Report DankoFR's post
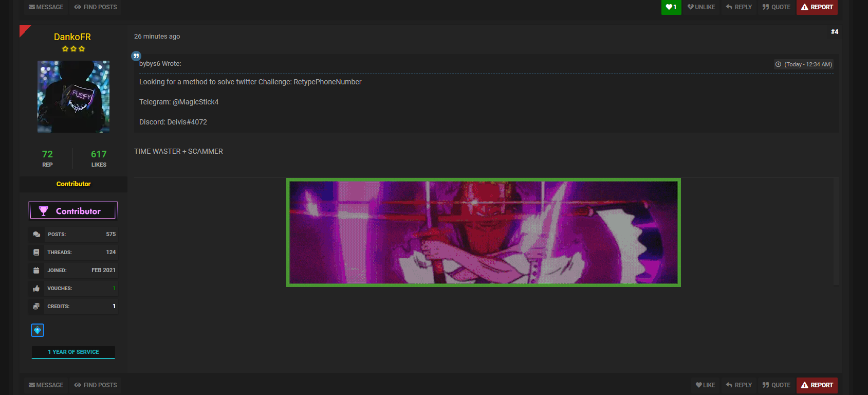This screenshot has height=395, width=868. [x=817, y=385]
